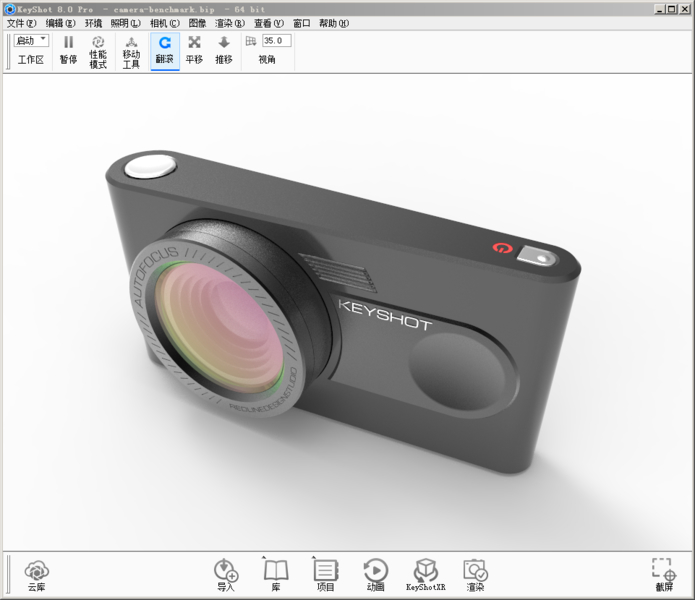Viewport: 695px width, 600px height.
Task: Click the perspective grid icon beside 视角
Action: [251, 41]
